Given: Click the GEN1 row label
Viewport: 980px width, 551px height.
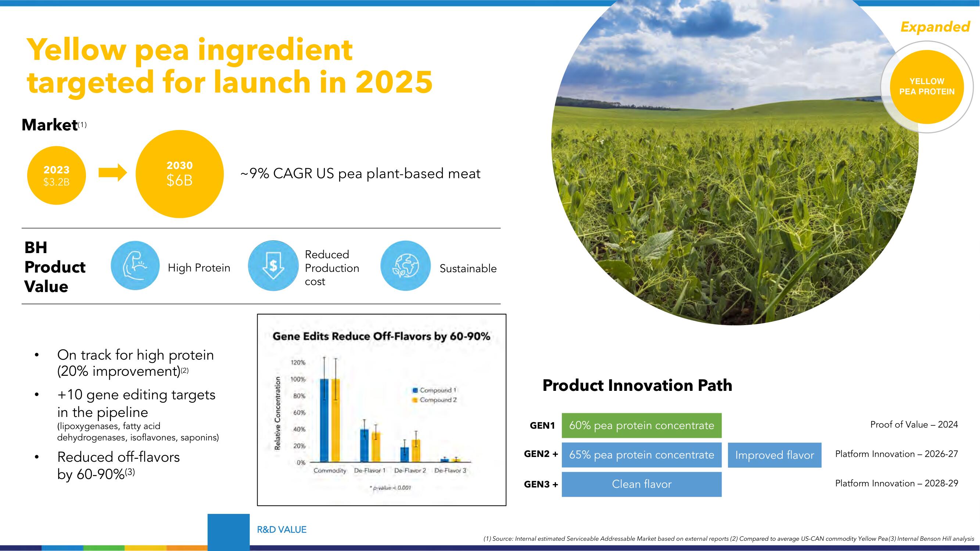Looking at the screenshot, I should 542,425.
